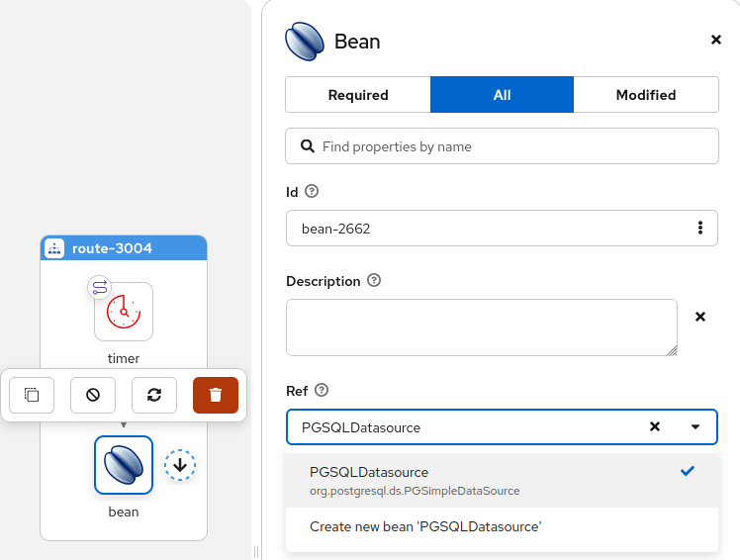Select the bean node on canvas
Screen dimensions: 740x560
coord(124,465)
